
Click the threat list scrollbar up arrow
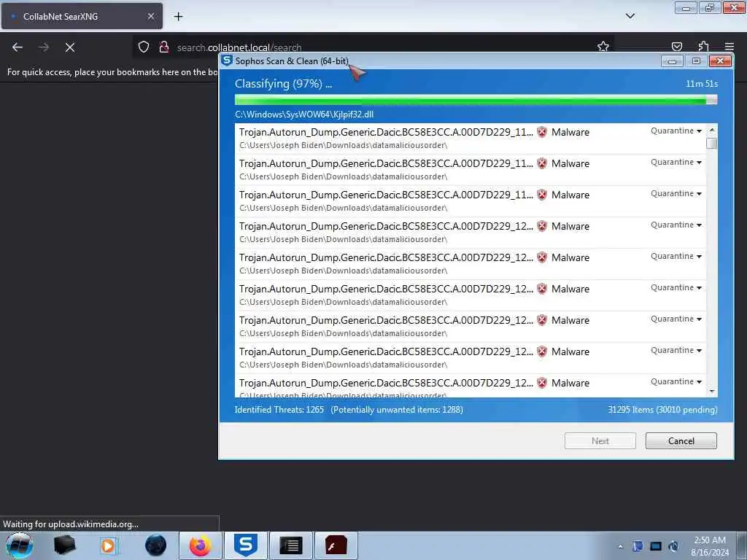tap(712, 130)
